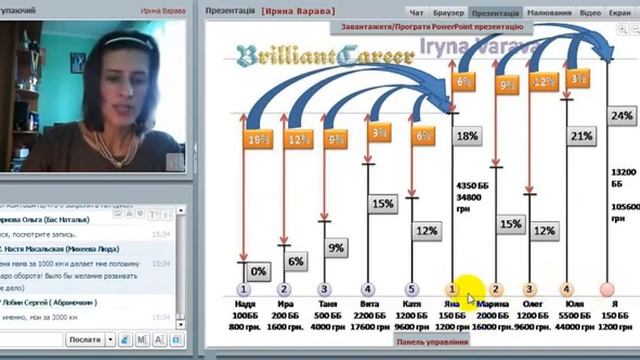The height and width of the screenshot is (360, 640).
Task: Click the BrilliantCareer logo on slide
Action: click(325, 56)
